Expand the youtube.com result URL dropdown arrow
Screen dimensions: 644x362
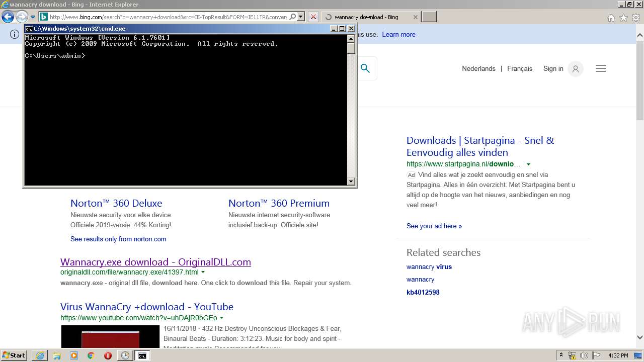click(x=221, y=318)
